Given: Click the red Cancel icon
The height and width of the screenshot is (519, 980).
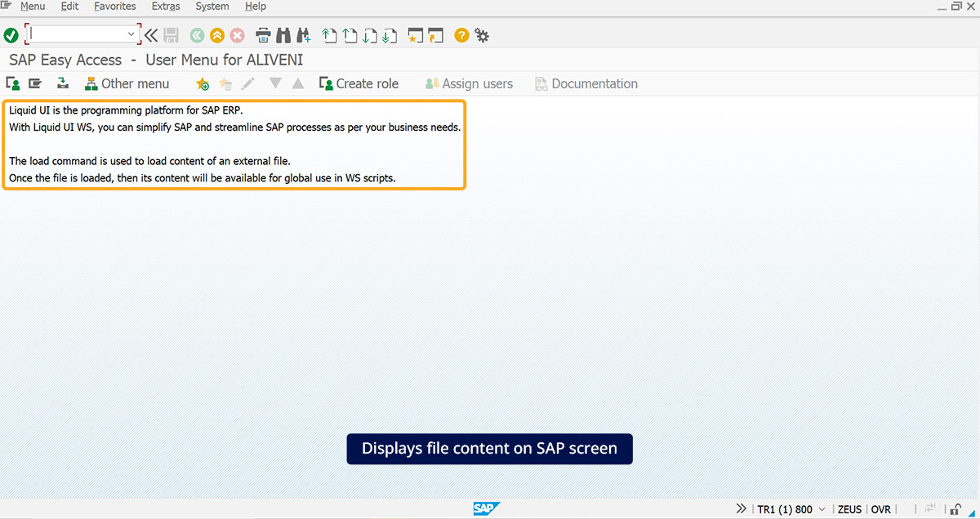Looking at the screenshot, I should point(238,35).
